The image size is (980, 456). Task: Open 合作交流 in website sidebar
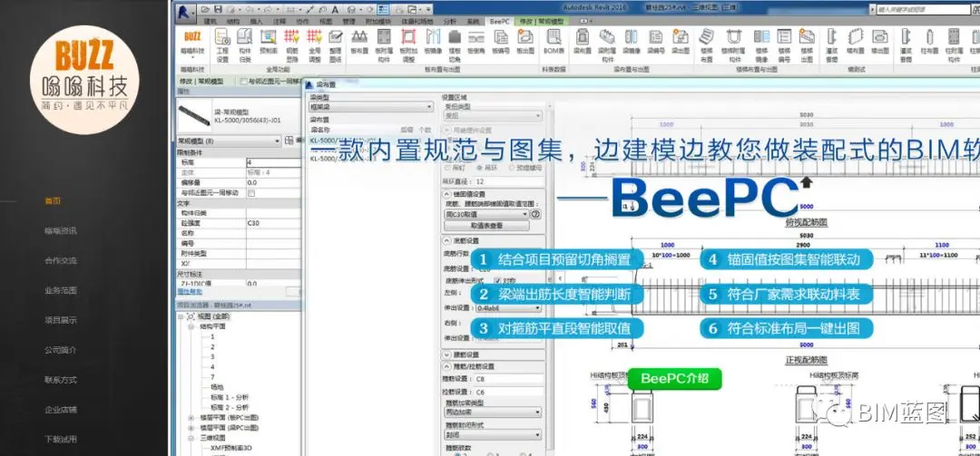point(61,260)
